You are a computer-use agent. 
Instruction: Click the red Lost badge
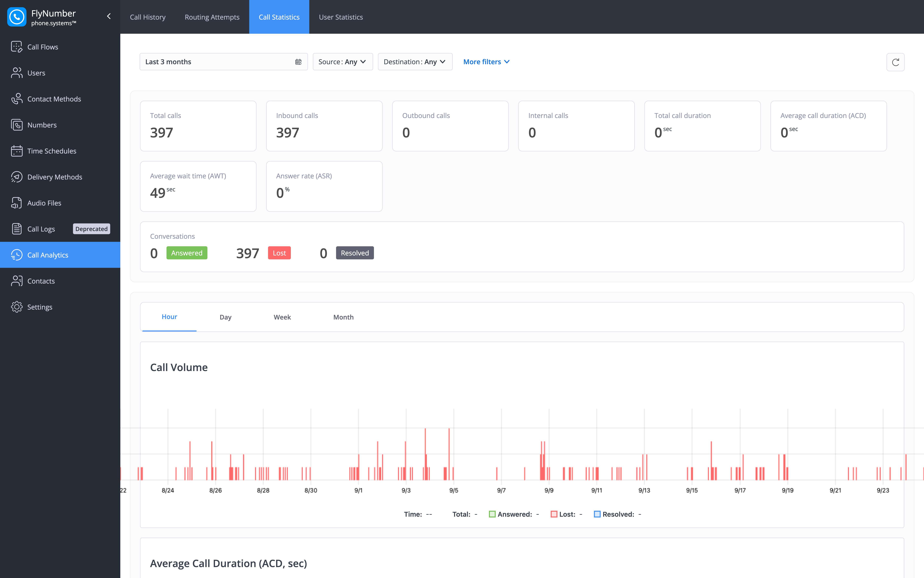pyautogui.click(x=279, y=253)
